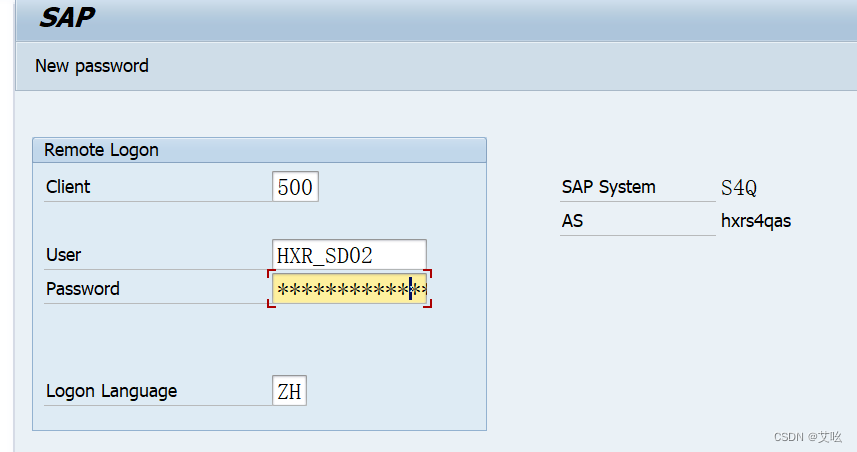Focus the User field containing HXR_SD02
Viewport: 857px width, 452px height.
tap(349, 255)
